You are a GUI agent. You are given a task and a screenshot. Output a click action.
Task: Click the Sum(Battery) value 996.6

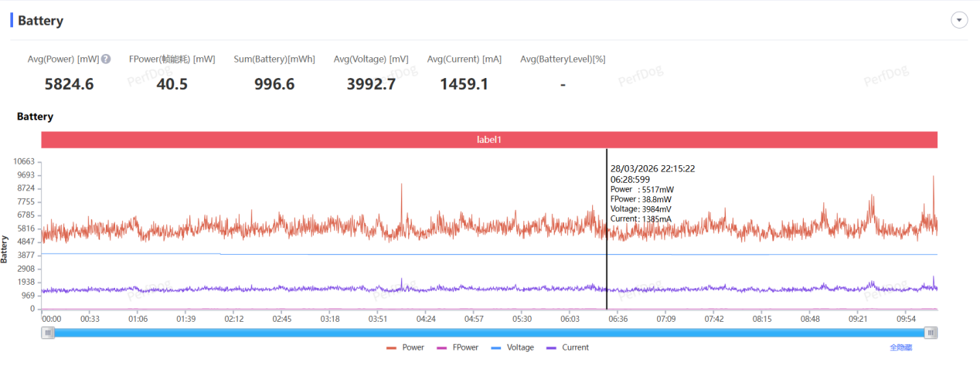coord(274,84)
